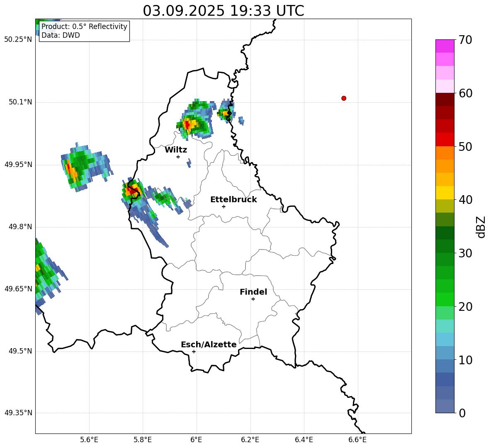Click the 49.5°N latitude label
This screenshot has height=448, width=491.
click(x=21, y=351)
